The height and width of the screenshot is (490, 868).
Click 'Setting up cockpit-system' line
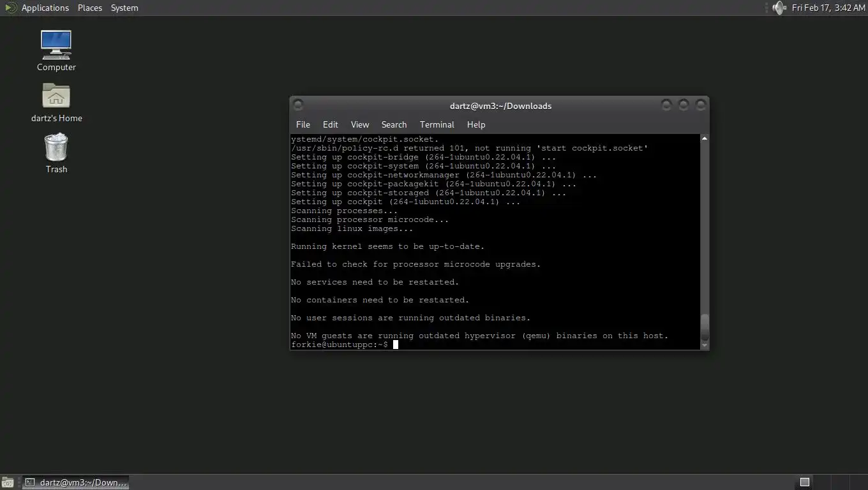[423, 166]
